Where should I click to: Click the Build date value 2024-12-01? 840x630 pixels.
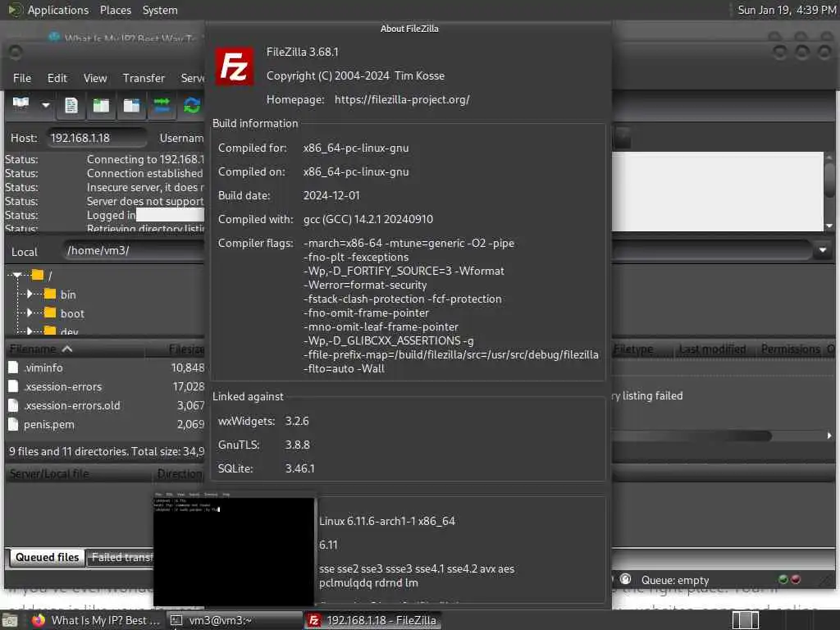coord(331,195)
